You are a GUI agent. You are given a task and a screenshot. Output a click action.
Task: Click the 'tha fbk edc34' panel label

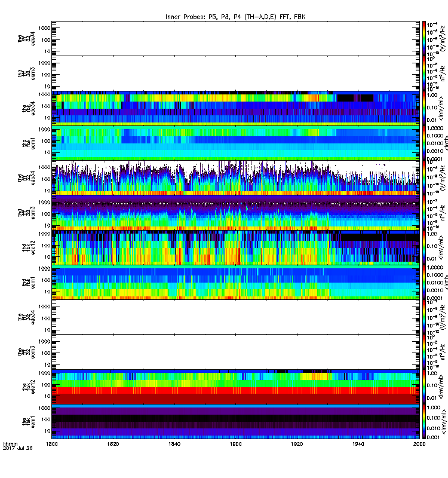(x=29, y=108)
